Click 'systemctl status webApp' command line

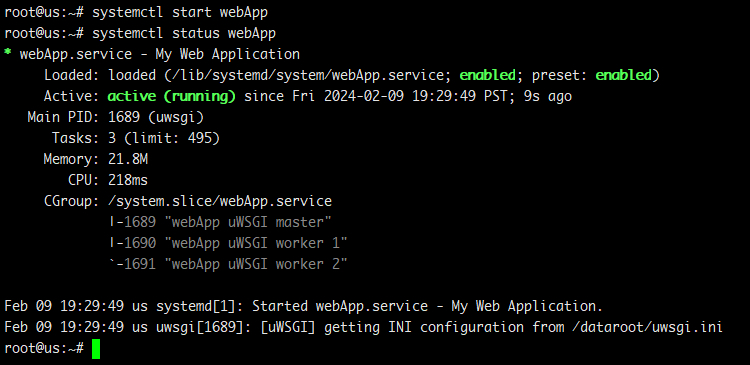tap(184, 33)
